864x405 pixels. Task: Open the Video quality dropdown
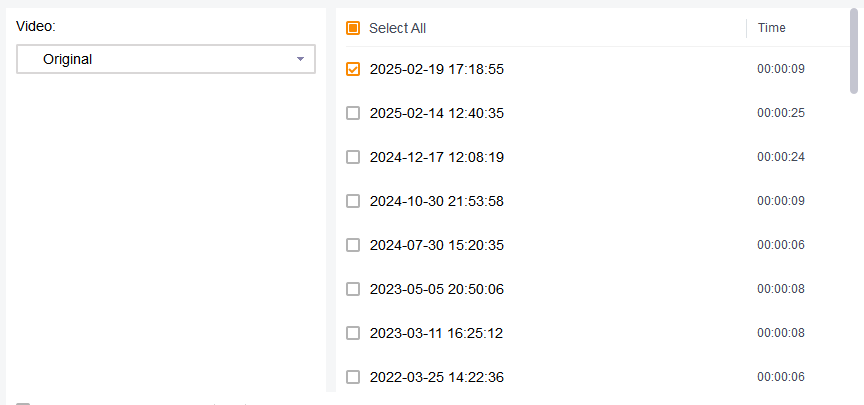(165, 59)
